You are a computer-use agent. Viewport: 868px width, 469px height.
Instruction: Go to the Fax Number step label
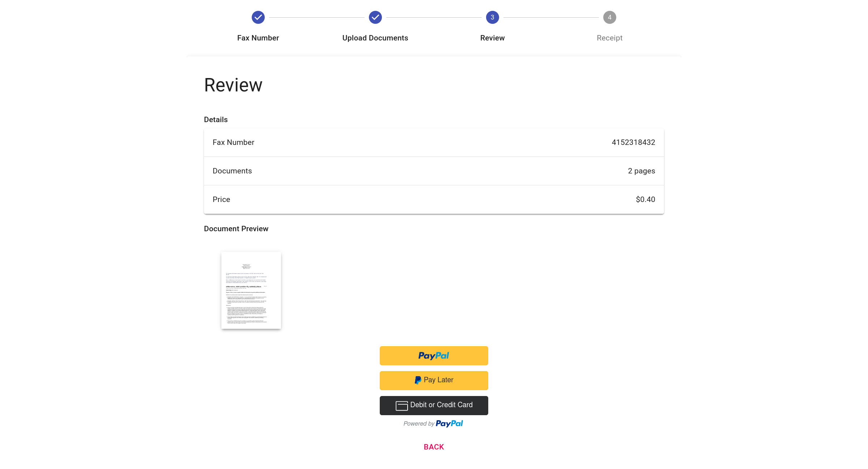pyautogui.click(x=258, y=38)
